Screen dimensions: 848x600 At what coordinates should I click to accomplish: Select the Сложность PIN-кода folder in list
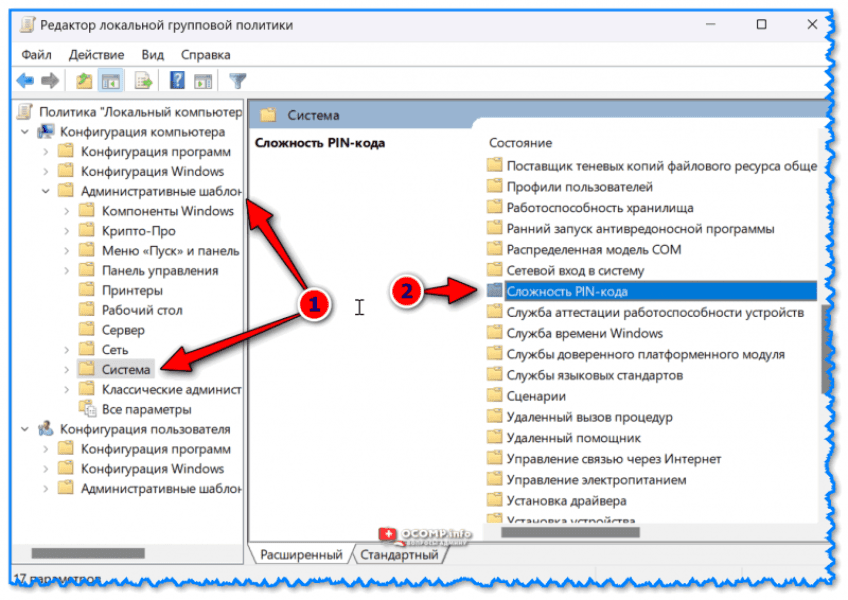(566, 291)
